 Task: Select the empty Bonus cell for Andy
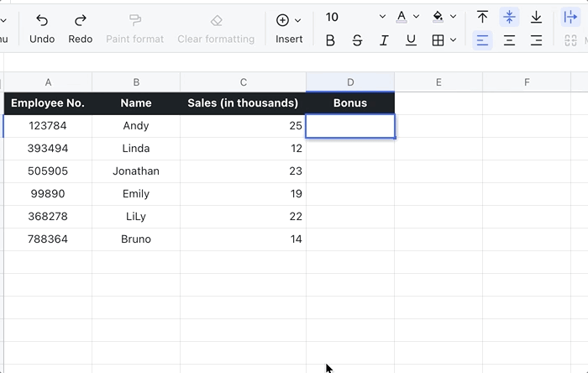[350, 126]
